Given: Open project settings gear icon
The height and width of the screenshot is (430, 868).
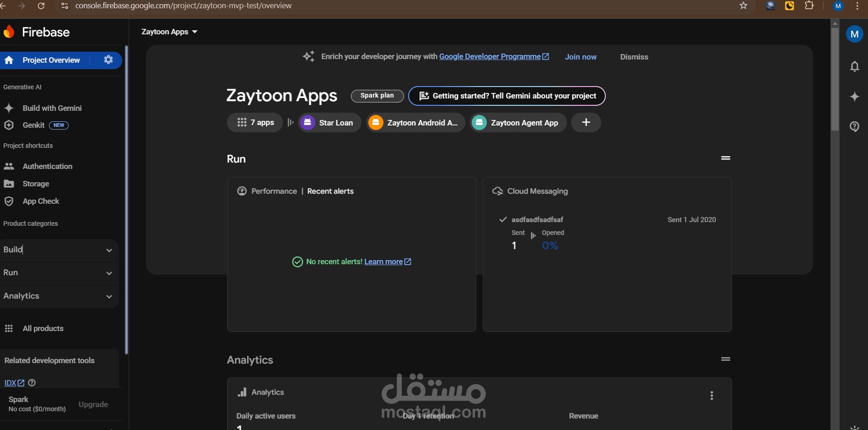Looking at the screenshot, I should [x=108, y=60].
